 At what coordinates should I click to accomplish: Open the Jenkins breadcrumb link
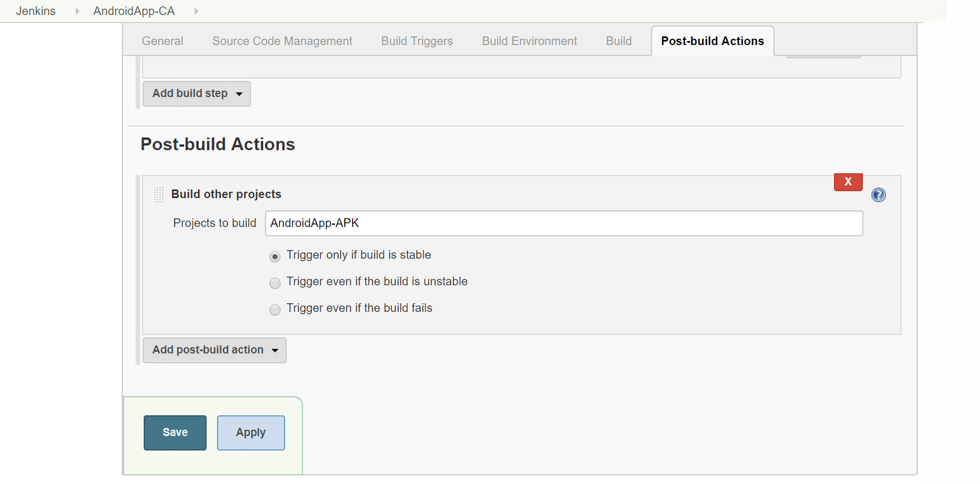36,11
